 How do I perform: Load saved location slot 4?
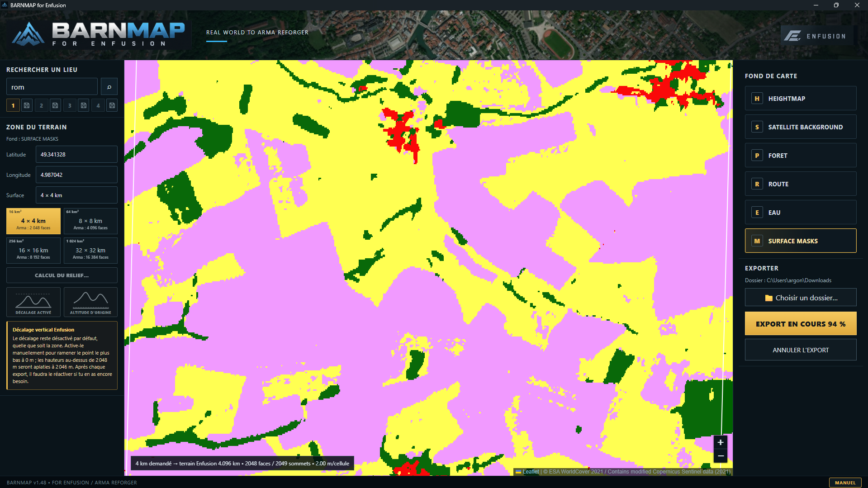(x=98, y=105)
